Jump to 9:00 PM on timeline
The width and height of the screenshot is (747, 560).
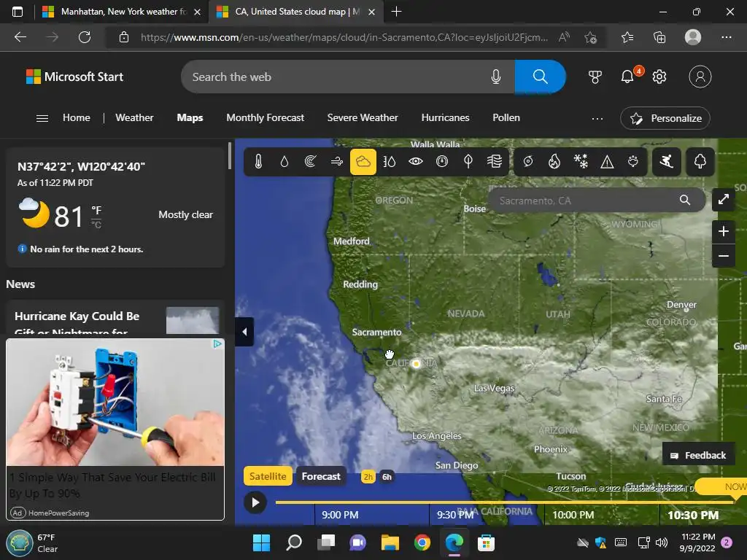coord(340,515)
